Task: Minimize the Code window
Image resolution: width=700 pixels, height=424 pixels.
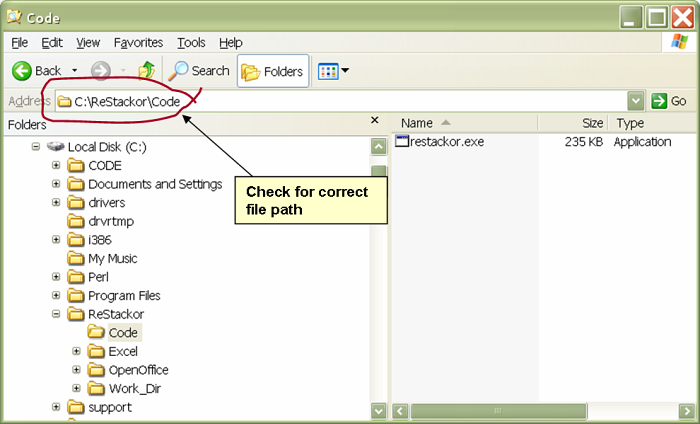Action: [631, 18]
